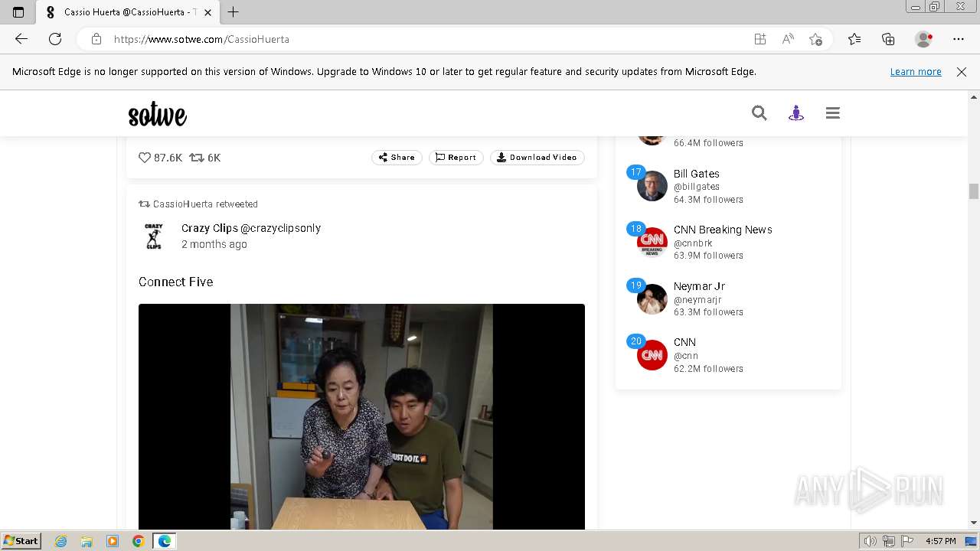Share the post via the Share button
Screen dimensions: 980x551
pos(397,158)
